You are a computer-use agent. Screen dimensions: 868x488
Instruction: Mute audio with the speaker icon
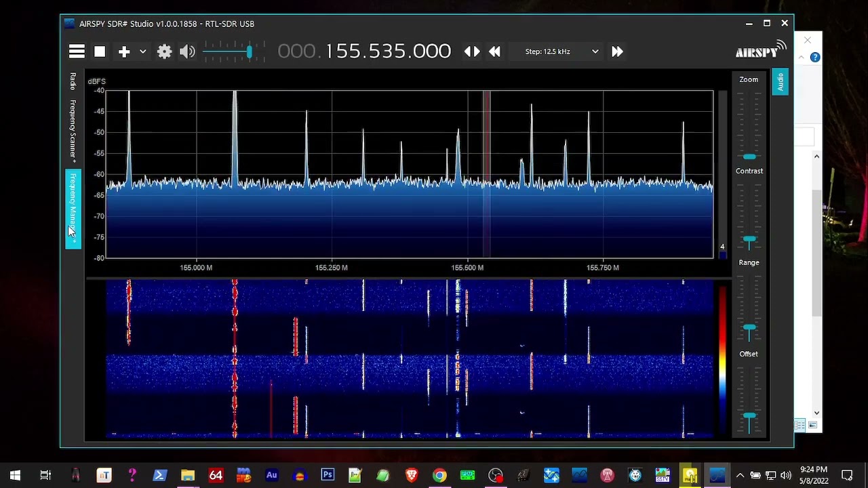point(187,52)
